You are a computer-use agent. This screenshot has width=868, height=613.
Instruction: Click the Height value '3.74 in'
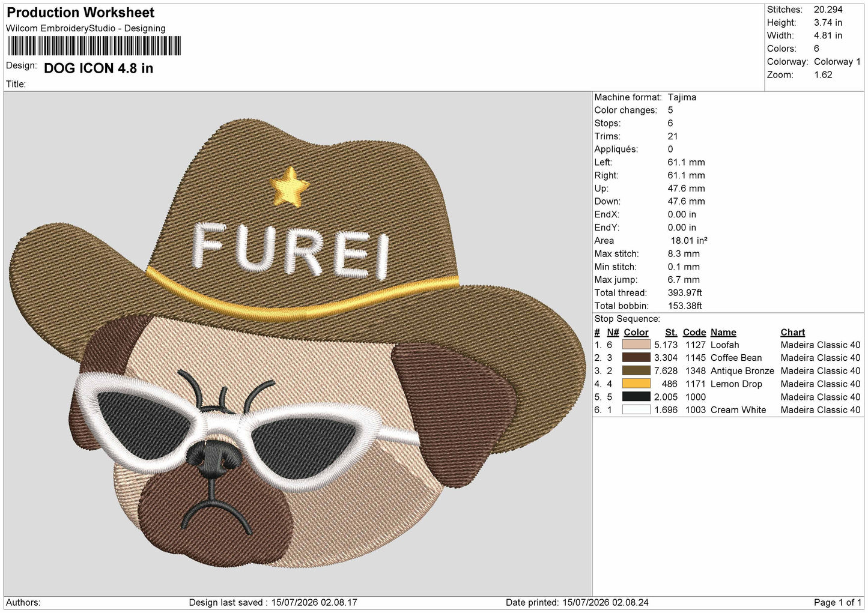[x=828, y=23]
